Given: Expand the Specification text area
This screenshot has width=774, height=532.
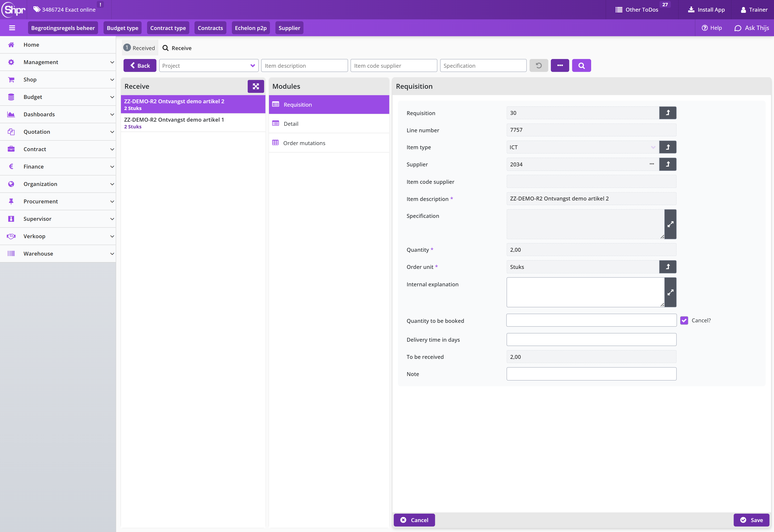Looking at the screenshot, I should [670, 224].
